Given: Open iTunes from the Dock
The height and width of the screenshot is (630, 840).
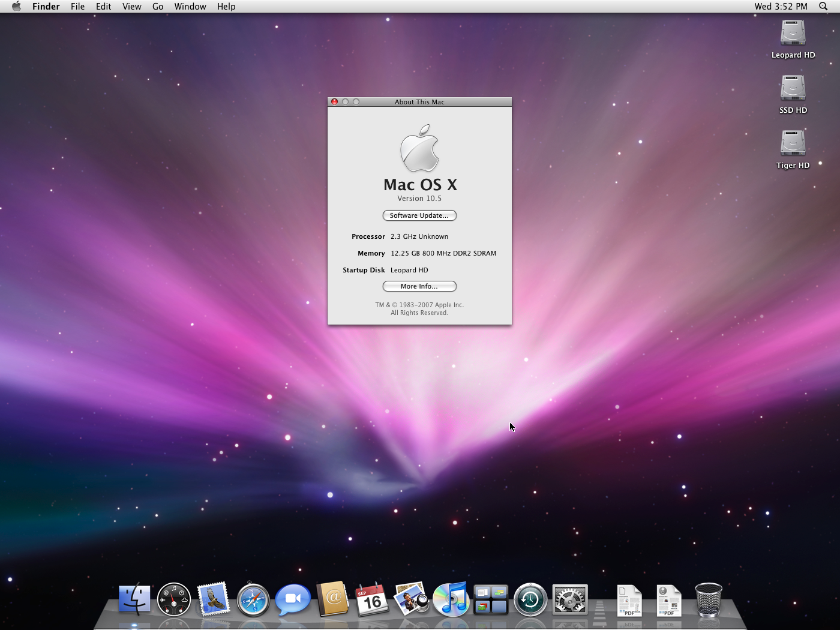Looking at the screenshot, I should pyautogui.click(x=451, y=599).
